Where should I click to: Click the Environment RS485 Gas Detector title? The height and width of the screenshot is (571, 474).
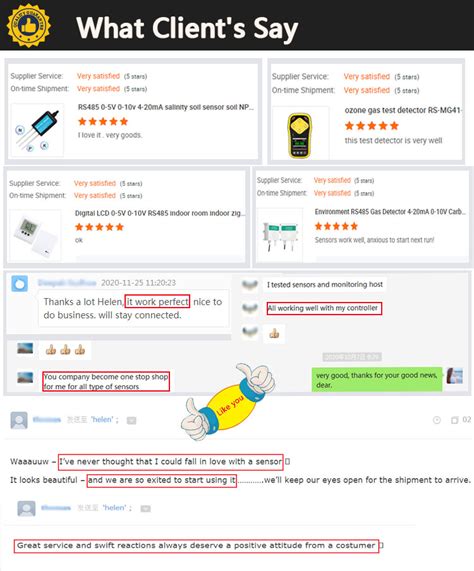tap(390, 212)
